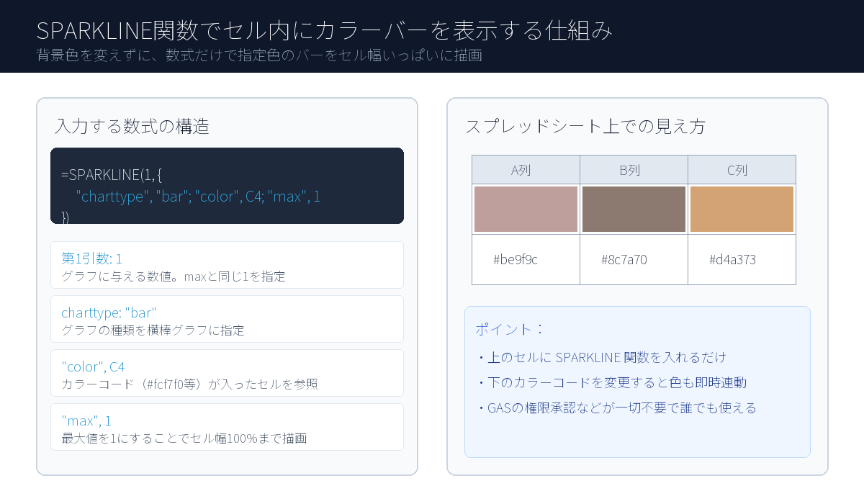The height and width of the screenshot is (504, 864).
Task: Select the B列 column header
Action: click(634, 170)
